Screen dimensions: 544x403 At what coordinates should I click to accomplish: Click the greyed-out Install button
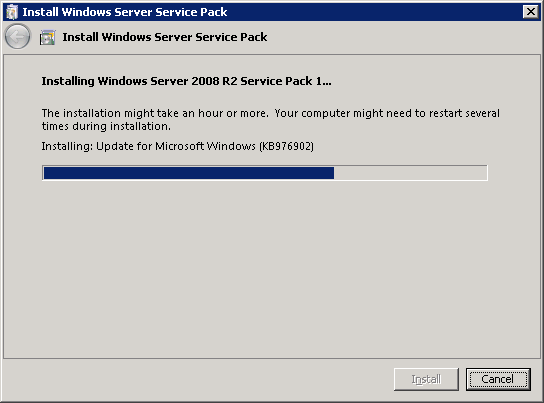coord(426,379)
